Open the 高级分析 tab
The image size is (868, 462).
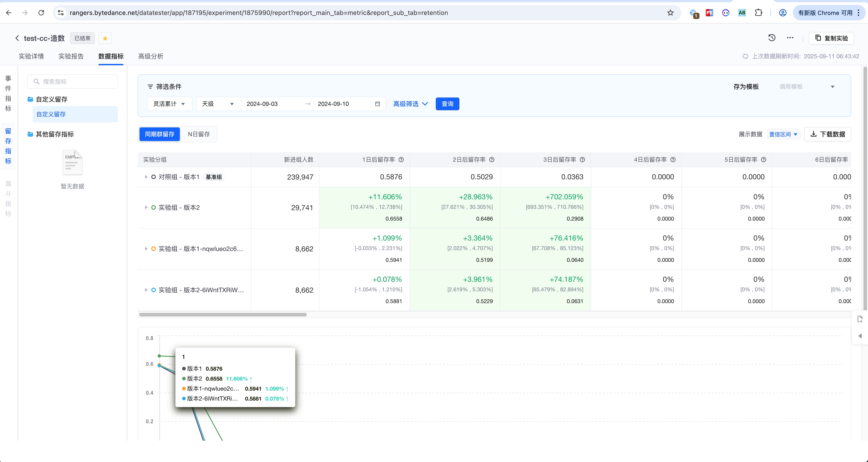click(151, 56)
